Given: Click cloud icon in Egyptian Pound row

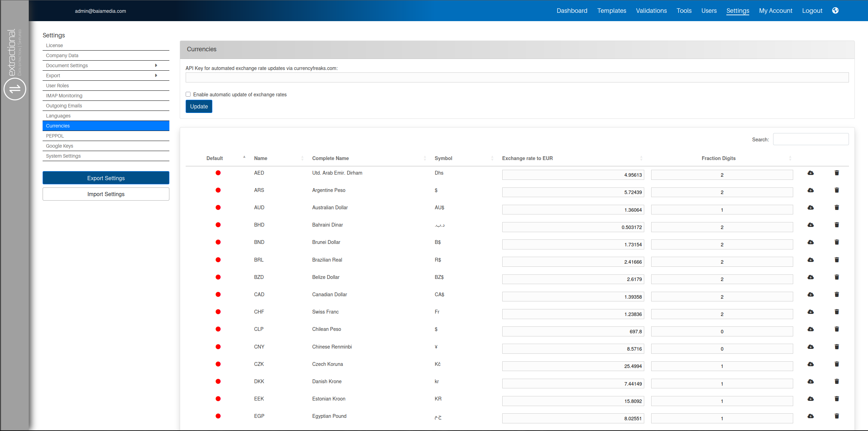Looking at the screenshot, I should pyautogui.click(x=811, y=416).
